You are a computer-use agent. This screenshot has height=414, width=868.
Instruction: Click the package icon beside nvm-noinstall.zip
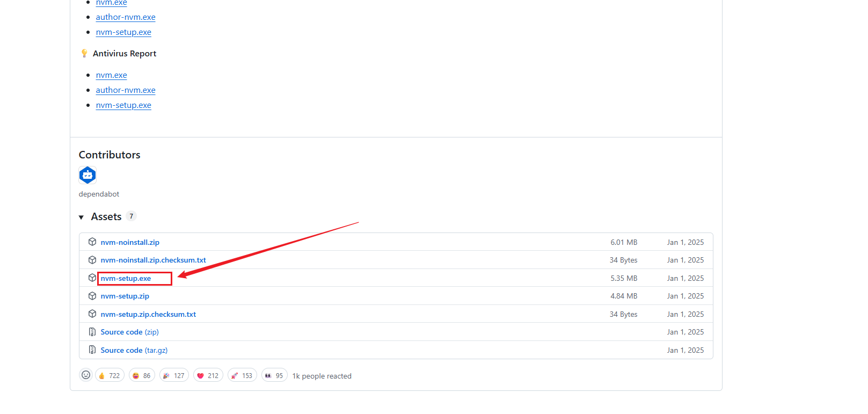click(x=92, y=242)
